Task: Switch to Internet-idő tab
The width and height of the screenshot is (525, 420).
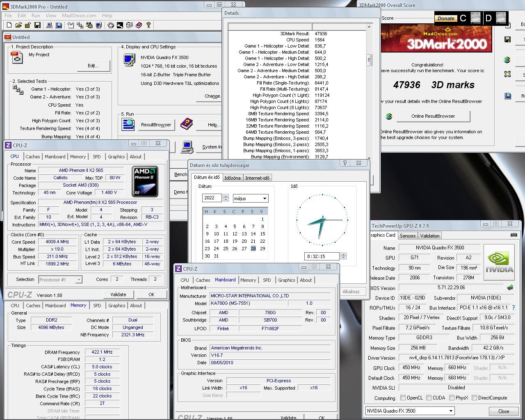Action: pyautogui.click(x=257, y=178)
